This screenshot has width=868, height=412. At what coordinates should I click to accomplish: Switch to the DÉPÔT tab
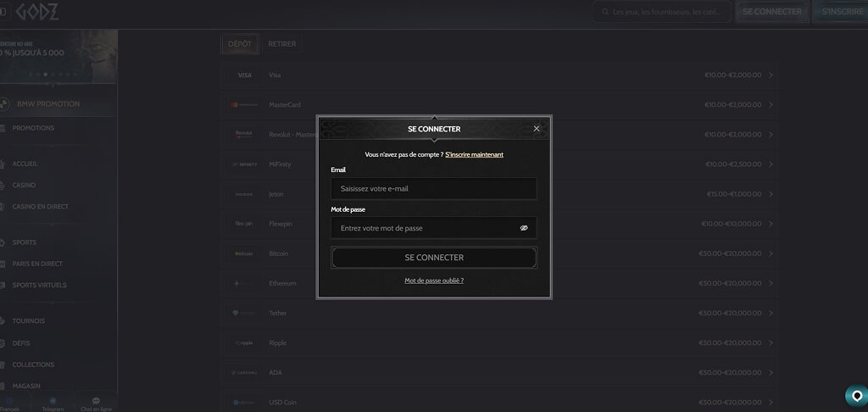pyautogui.click(x=240, y=44)
